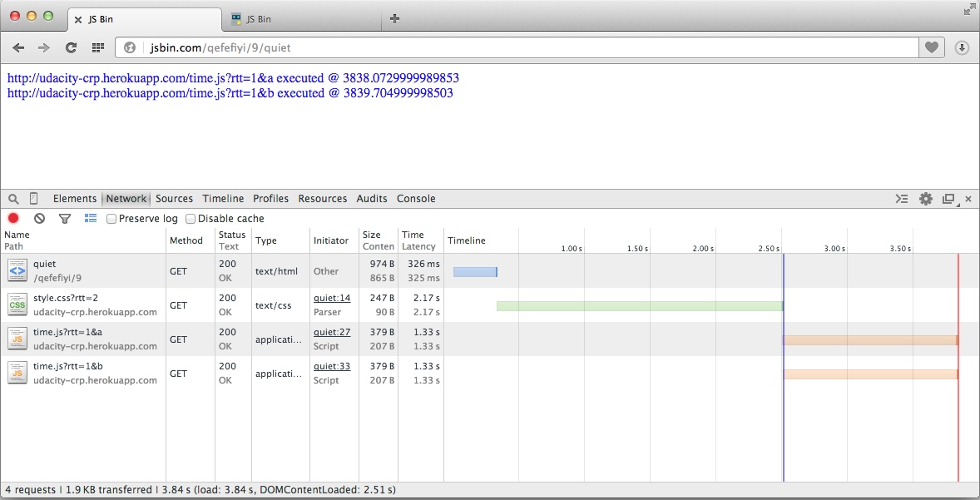Stop recording network log red button
Image resolution: width=980 pixels, height=500 pixels.
pyautogui.click(x=13, y=218)
